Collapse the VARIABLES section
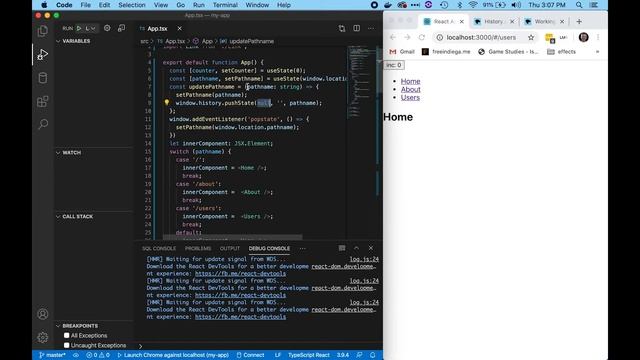Image resolution: width=640 pixels, height=360 pixels. pyautogui.click(x=58, y=41)
